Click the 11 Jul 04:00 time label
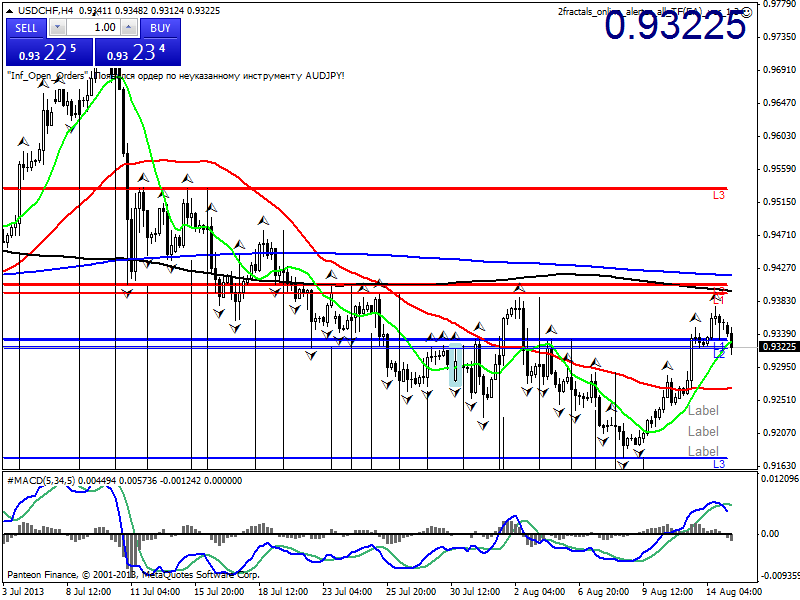 pyautogui.click(x=155, y=592)
